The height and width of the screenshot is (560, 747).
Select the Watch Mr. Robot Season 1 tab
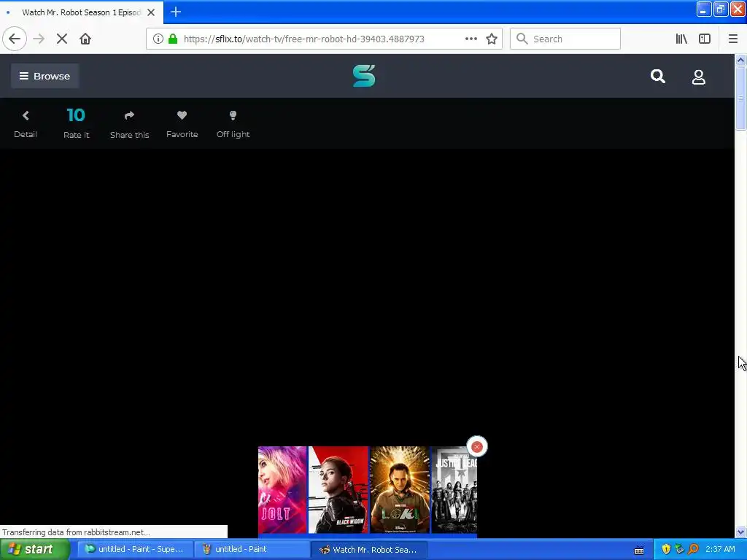pos(80,12)
